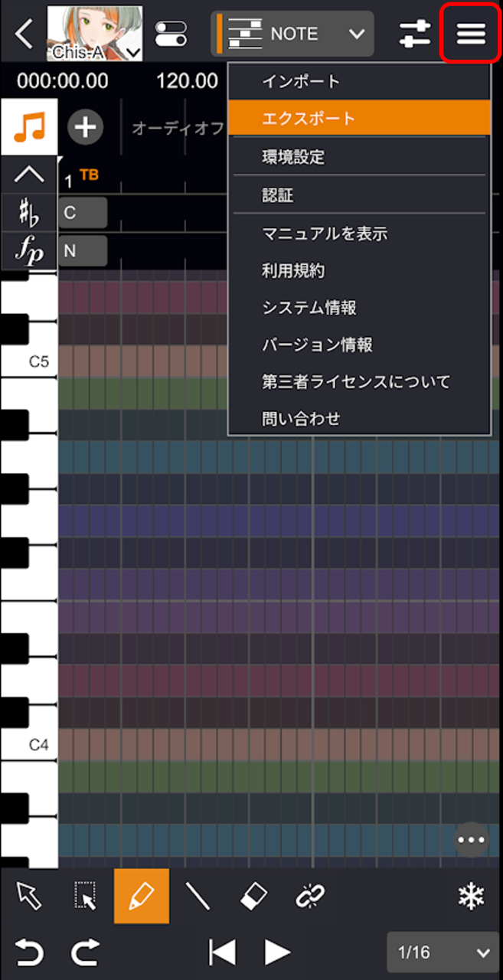Collapse the parameter rows with up chevron
Screen dimensions: 503x980
(x=29, y=175)
